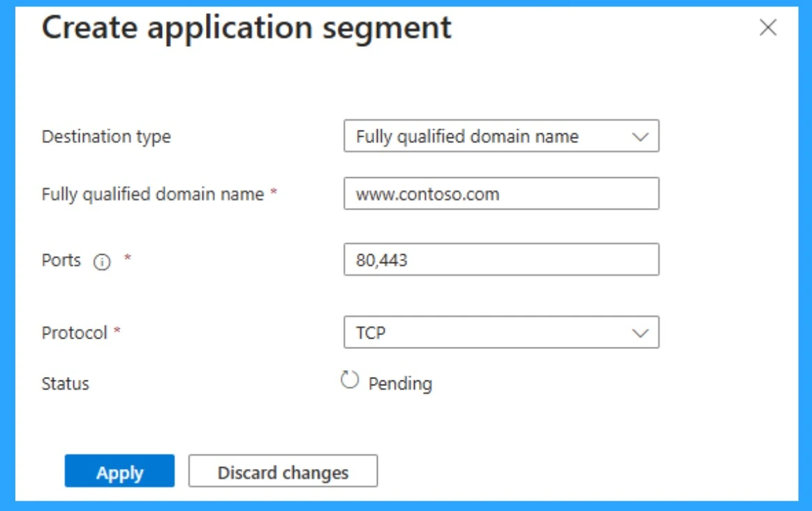Click the Ports label
Screen dimensions: 812x511
(61, 260)
